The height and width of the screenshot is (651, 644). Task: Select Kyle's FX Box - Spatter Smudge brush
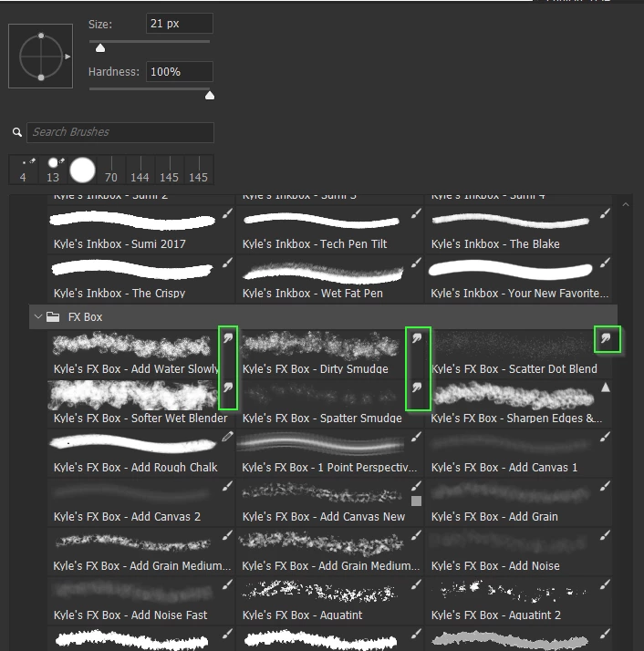tap(330, 404)
